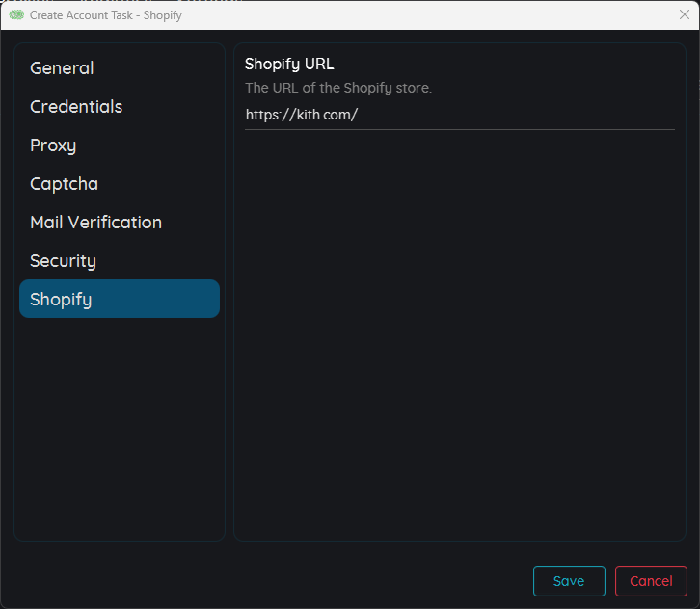Save the account task

pos(569,581)
